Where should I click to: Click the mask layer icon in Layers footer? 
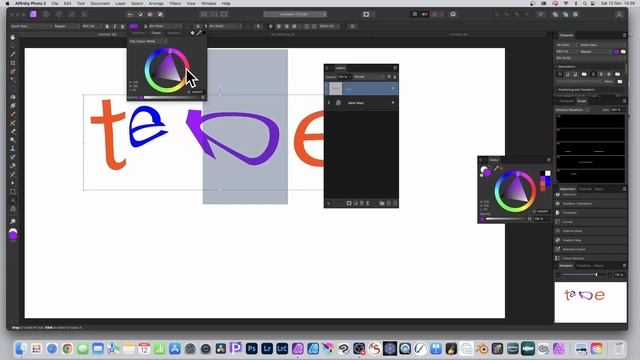[349, 203]
